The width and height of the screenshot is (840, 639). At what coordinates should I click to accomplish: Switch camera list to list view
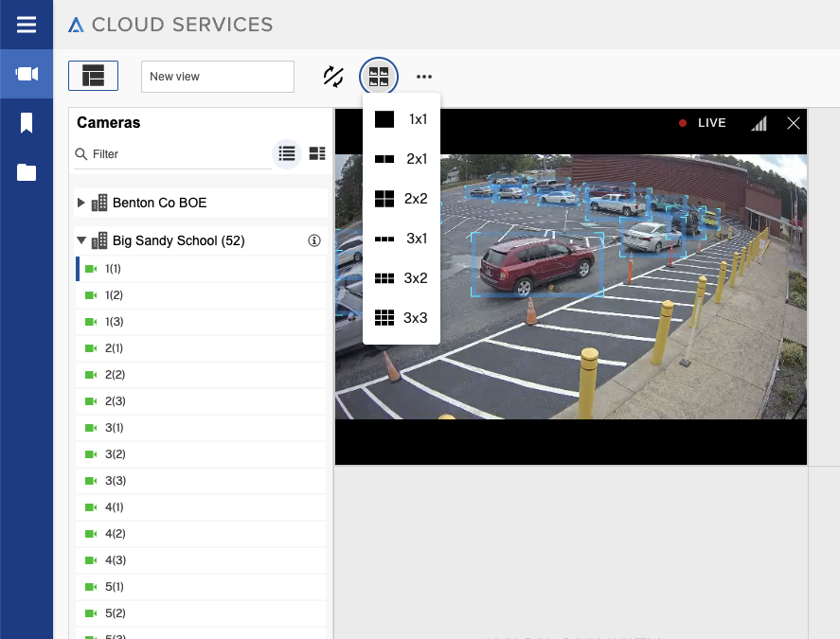(x=287, y=153)
